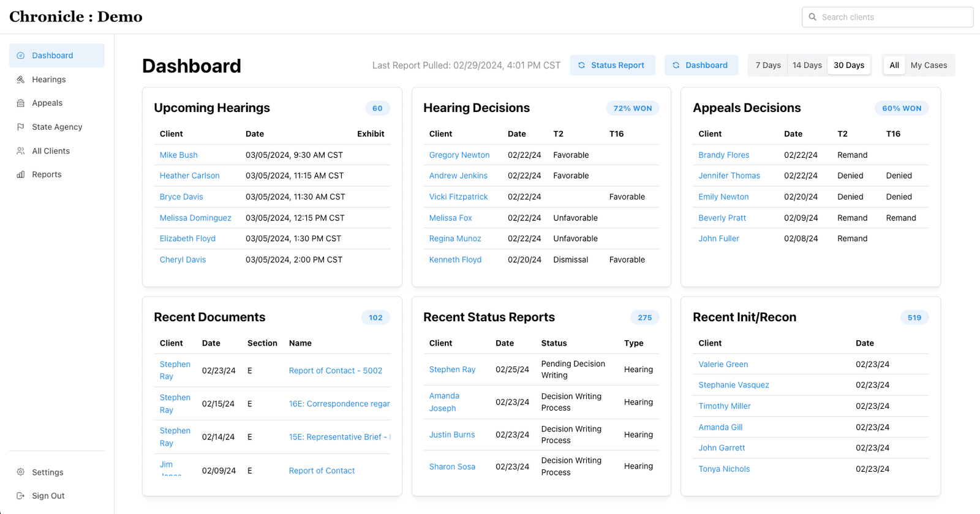Click the refresh icon in Status Report button
The height and width of the screenshot is (514, 980).
point(582,65)
